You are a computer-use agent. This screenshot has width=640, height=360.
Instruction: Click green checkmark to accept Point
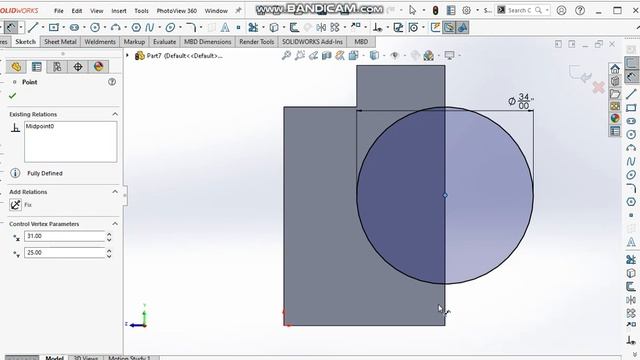click(x=13, y=96)
